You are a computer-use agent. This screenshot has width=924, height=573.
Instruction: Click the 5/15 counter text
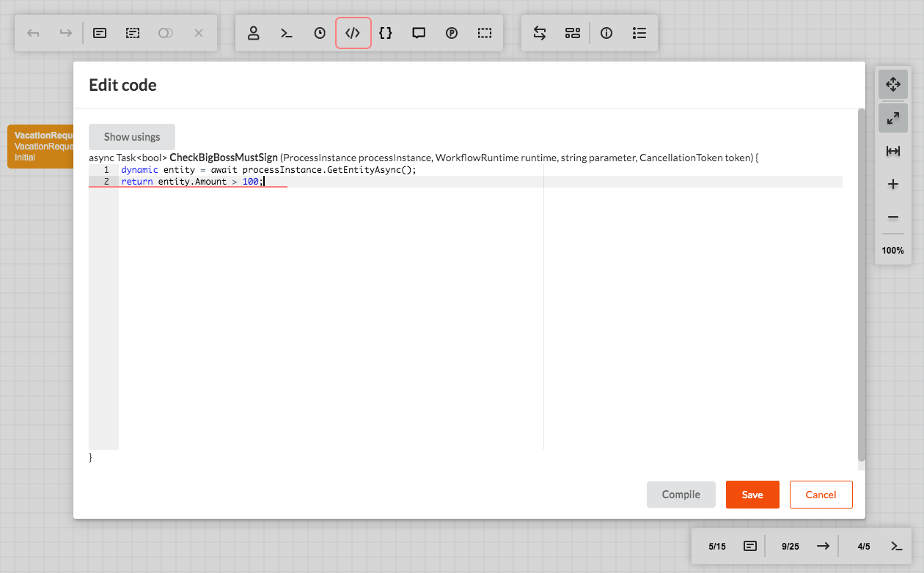tap(717, 547)
